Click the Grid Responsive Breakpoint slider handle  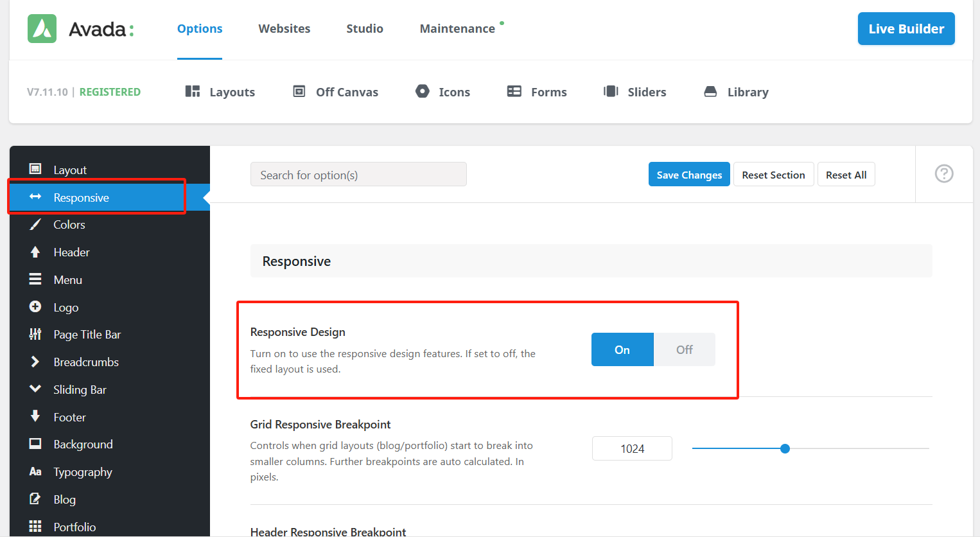(785, 449)
